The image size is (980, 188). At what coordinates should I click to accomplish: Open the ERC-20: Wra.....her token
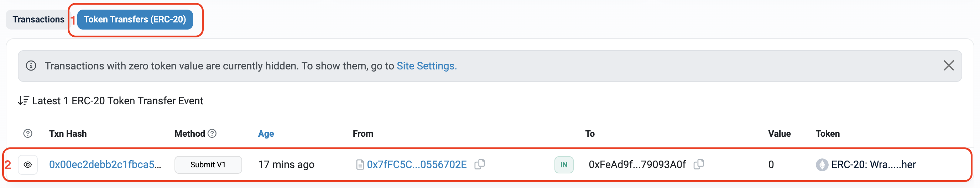873,164
